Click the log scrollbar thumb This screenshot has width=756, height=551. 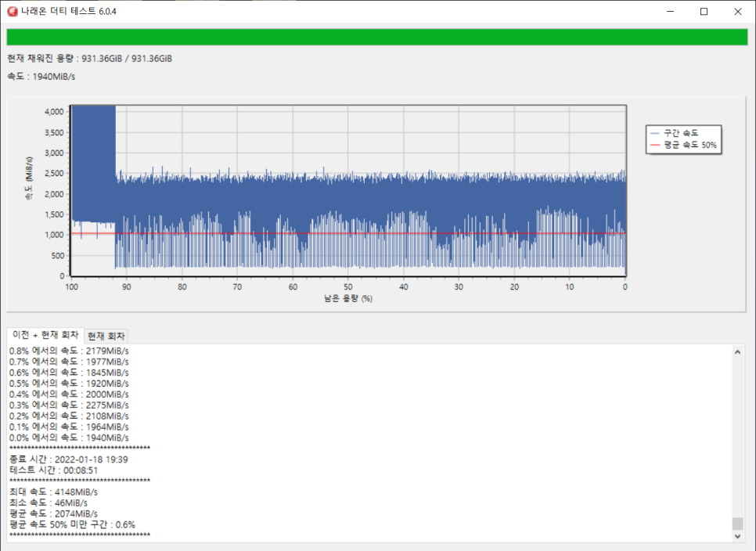coord(738,524)
